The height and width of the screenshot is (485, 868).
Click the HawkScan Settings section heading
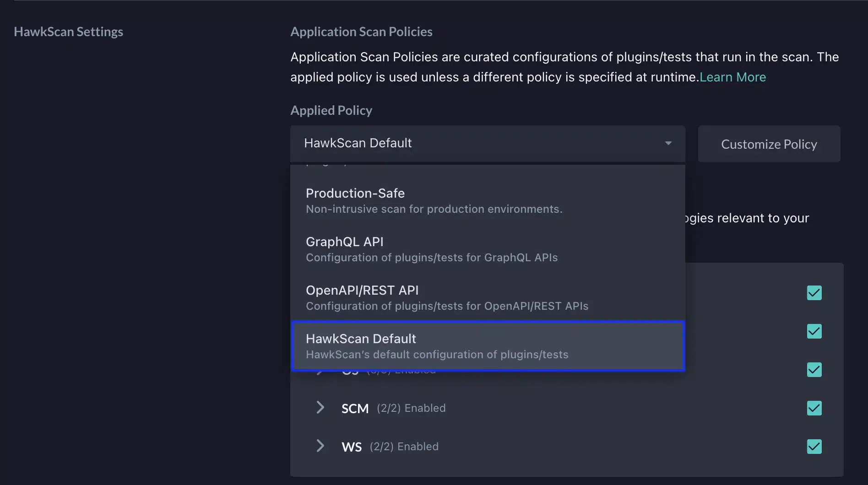coord(68,32)
